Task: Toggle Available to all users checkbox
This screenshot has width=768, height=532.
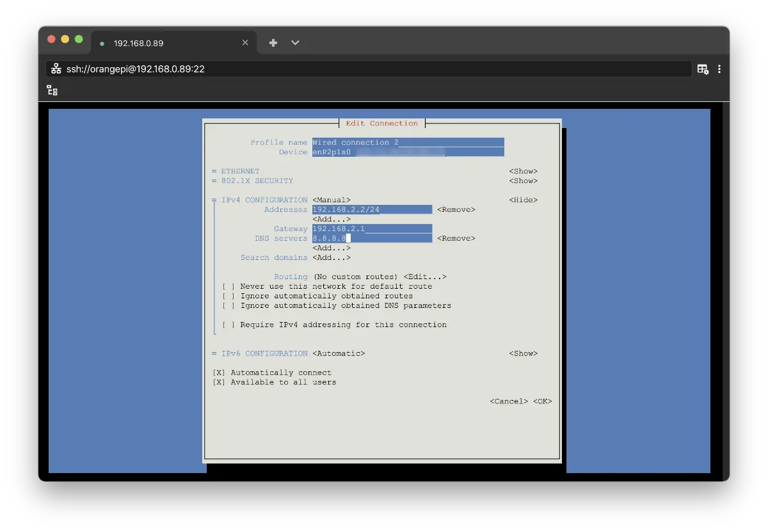Action: pyautogui.click(x=219, y=382)
